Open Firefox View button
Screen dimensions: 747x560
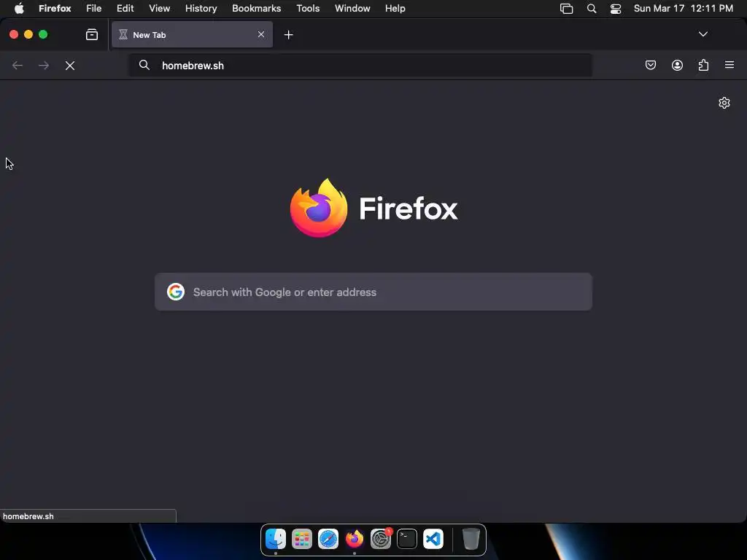click(x=92, y=35)
